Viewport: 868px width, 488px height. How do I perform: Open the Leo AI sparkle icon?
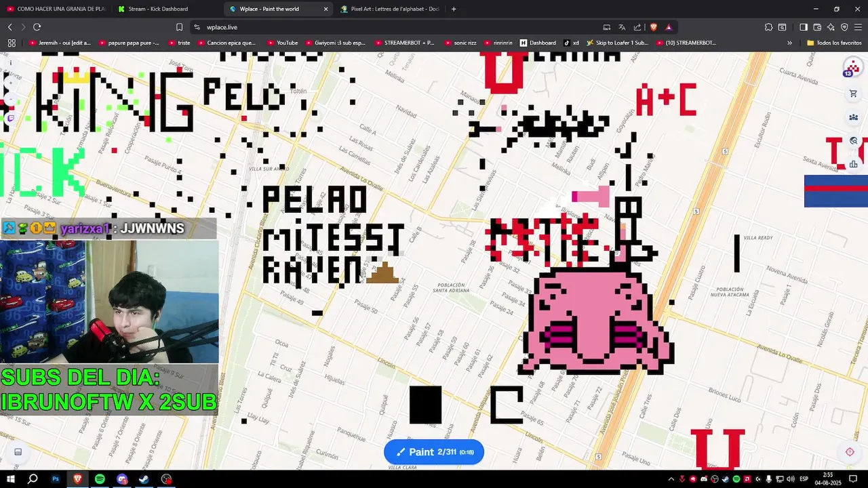coord(831,27)
